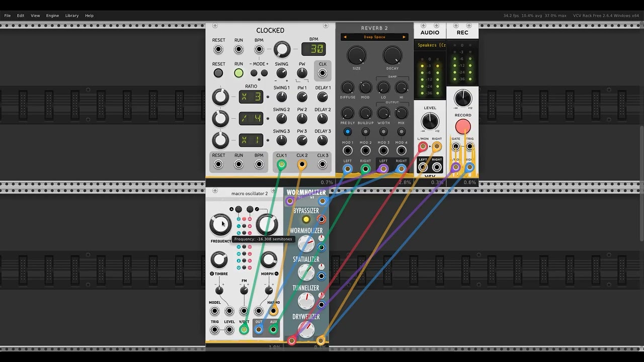Click the LEVEL input jack on Macro Oscillator 2

tap(229, 330)
